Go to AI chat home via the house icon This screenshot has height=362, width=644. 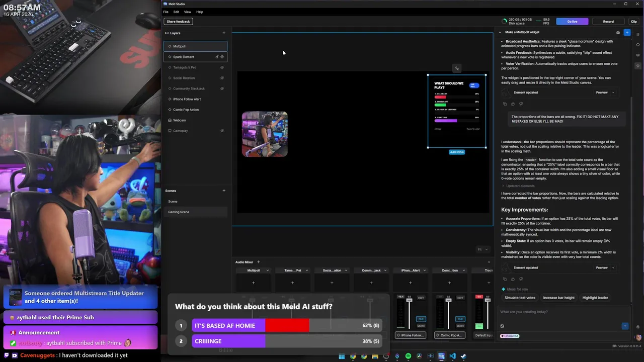click(618, 32)
